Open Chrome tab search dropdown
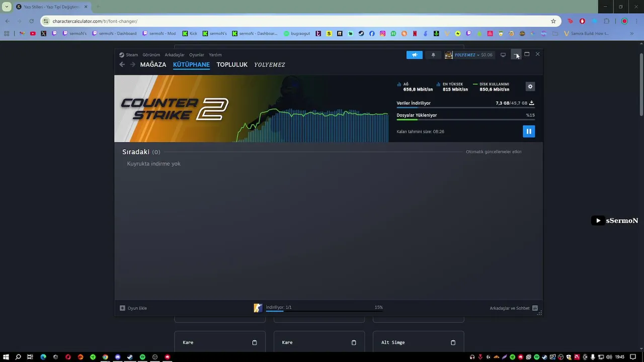The width and height of the screenshot is (644, 362). [7, 7]
